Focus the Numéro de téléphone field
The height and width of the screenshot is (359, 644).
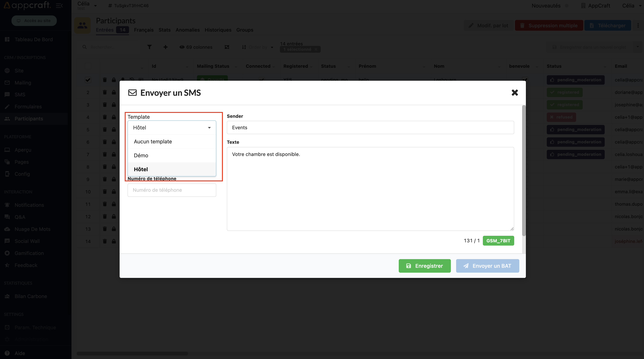pos(172,190)
